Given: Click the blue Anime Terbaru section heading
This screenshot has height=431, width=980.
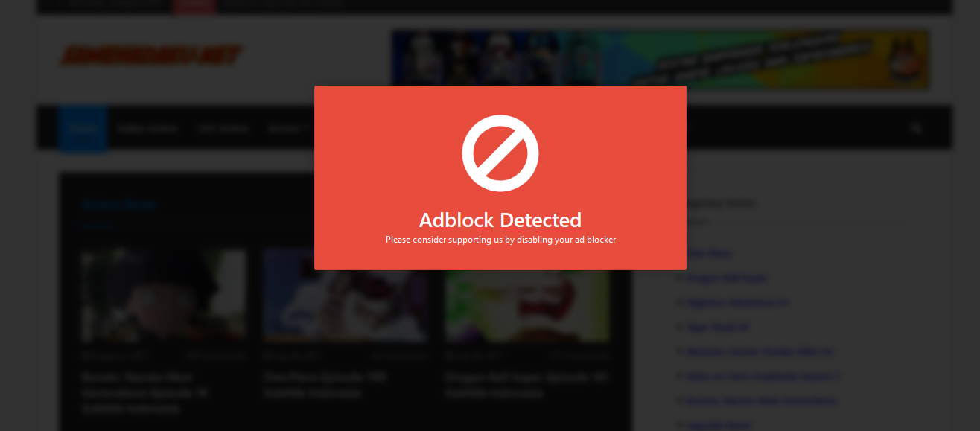Looking at the screenshot, I should (119, 204).
